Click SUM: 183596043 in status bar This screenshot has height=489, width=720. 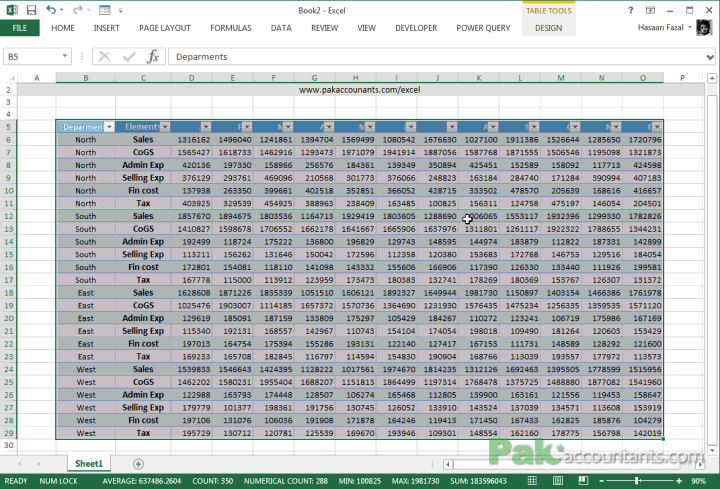[x=478, y=481]
